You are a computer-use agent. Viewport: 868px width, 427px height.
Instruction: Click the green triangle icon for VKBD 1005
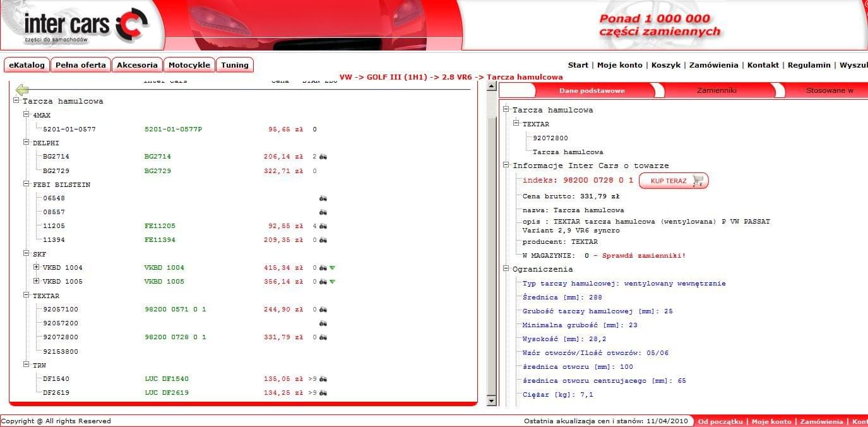[332, 282]
